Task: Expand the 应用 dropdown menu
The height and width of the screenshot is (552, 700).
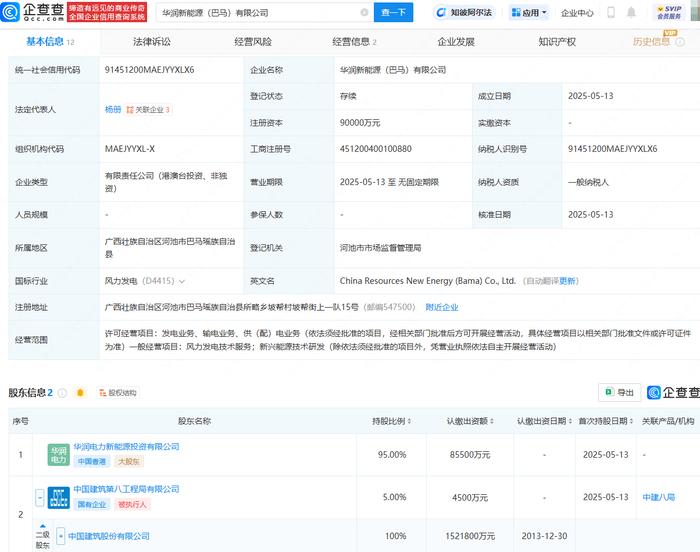Action: tap(529, 13)
